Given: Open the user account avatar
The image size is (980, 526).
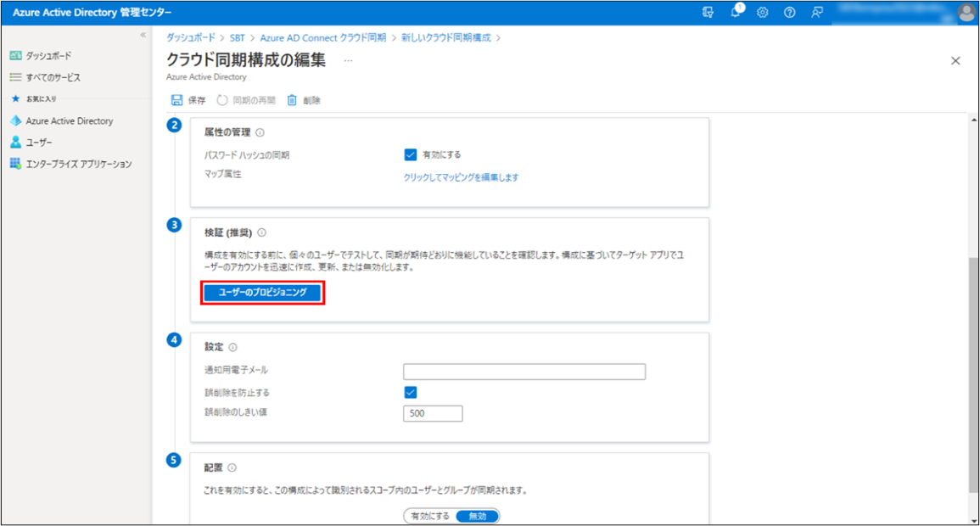Looking at the screenshot, I should pyautogui.click(x=966, y=13).
